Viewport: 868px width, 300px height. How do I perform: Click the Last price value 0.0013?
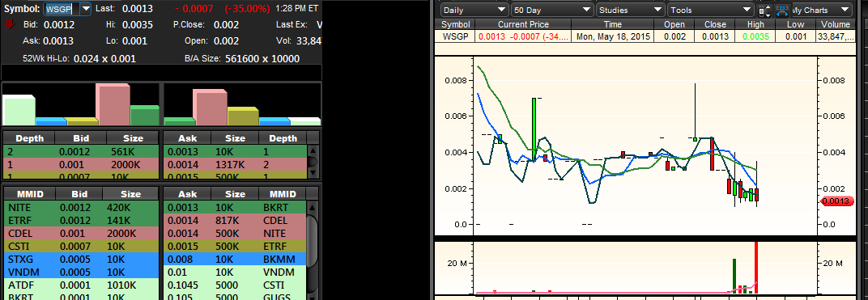tap(137, 9)
